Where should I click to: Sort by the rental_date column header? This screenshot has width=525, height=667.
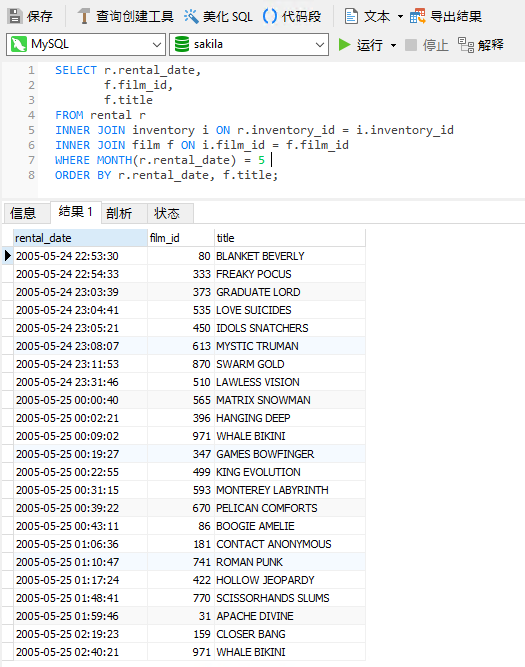[80, 238]
